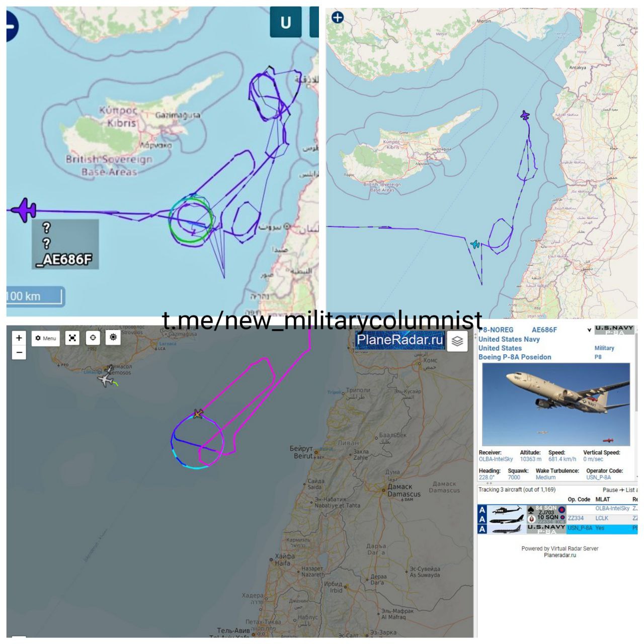
Task: Switch the map brightness sun icon
Action: coord(113,338)
